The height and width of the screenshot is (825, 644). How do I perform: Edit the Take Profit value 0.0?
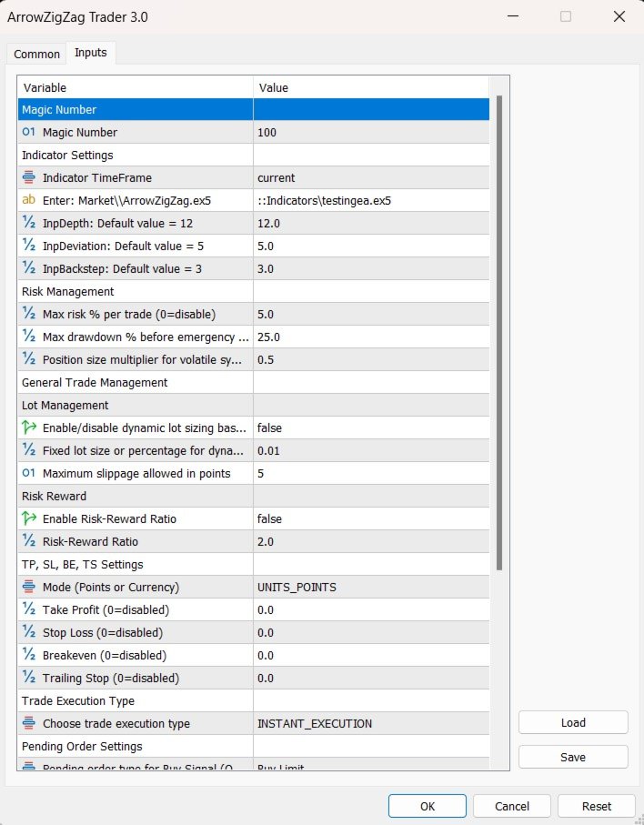click(x=371, y=609)
